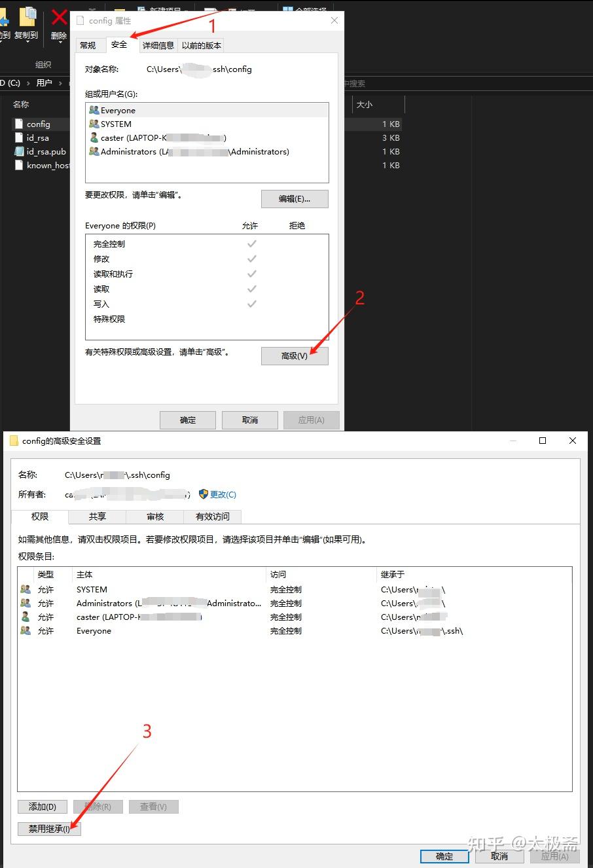The height and width of the screenshot is (868, 593).
Task: Confirm with 确定 in advanced security settings
Action: (x=444, y=856)
